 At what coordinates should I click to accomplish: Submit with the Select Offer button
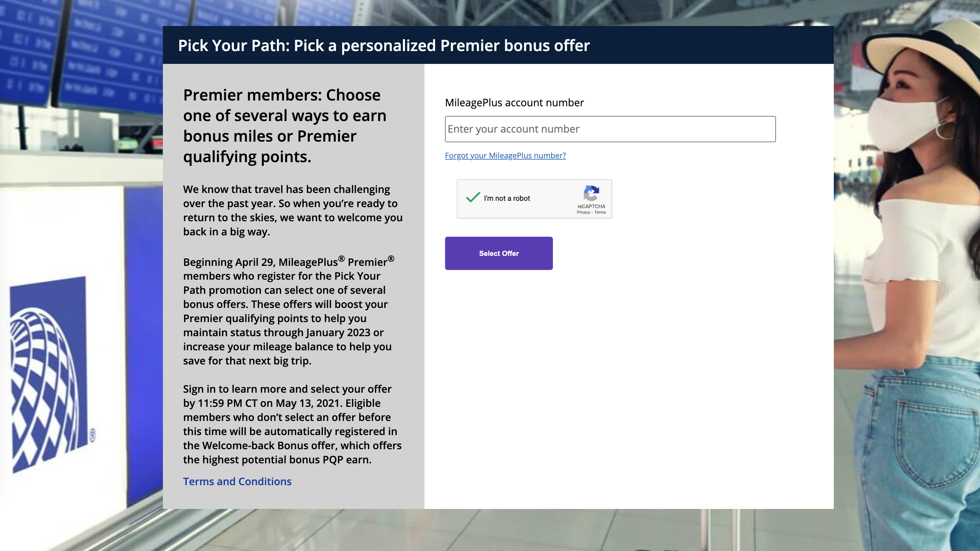coord(499,253)
